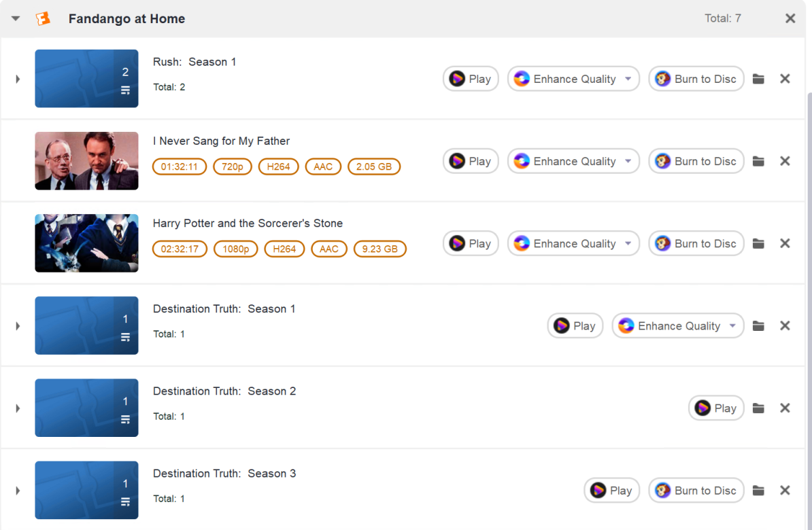Image resolution: width=812 pixels, height=530 pixels.
Task: Play Destination Truth Season 2
Action: click(x=716, y=408)
